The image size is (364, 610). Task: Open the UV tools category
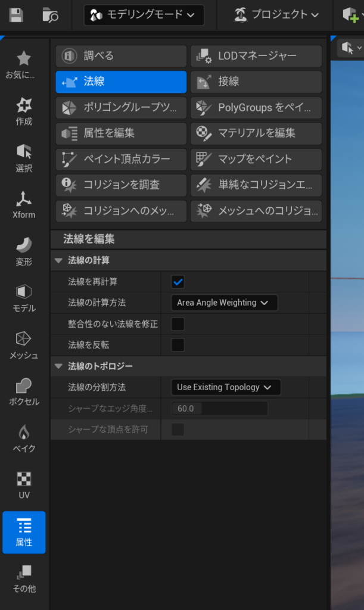24,485
